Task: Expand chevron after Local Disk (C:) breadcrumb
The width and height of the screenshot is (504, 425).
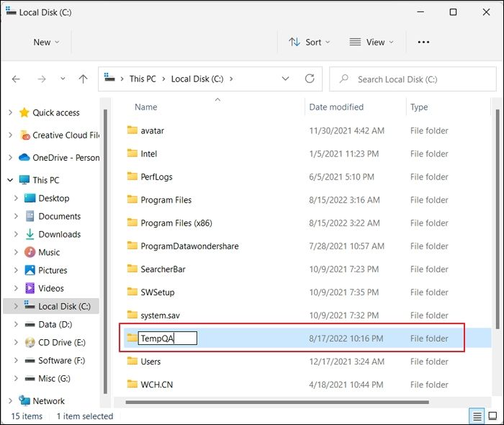Action: point(231,79)
